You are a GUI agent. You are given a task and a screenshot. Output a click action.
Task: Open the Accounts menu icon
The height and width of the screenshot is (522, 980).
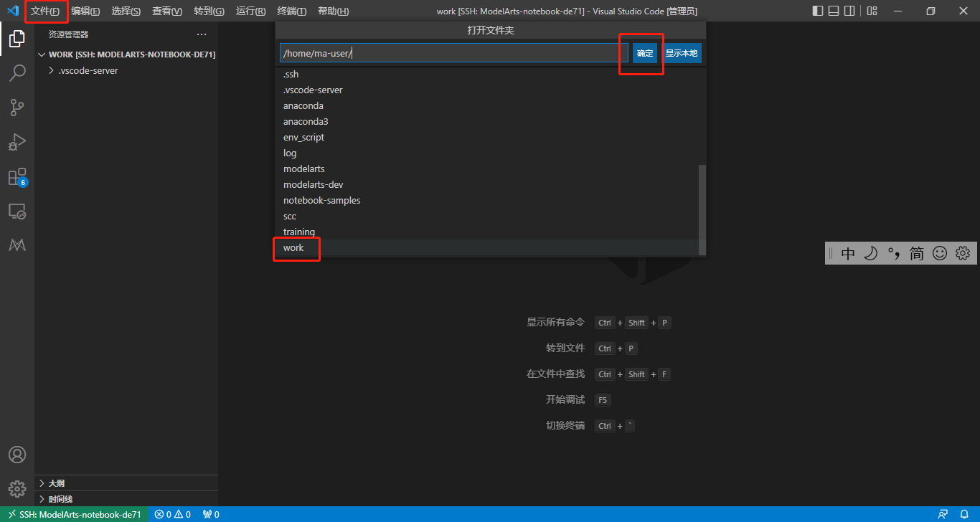pos(17,455)
